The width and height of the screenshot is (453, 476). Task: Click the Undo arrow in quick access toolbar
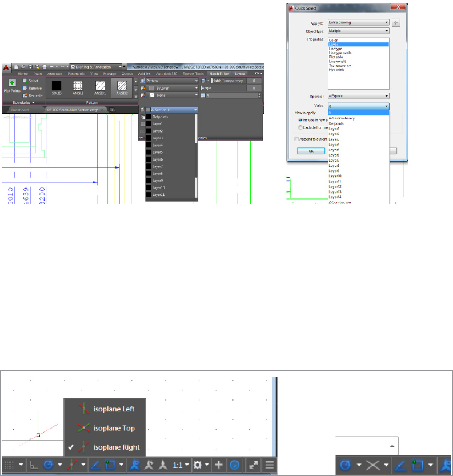(51, 67)
